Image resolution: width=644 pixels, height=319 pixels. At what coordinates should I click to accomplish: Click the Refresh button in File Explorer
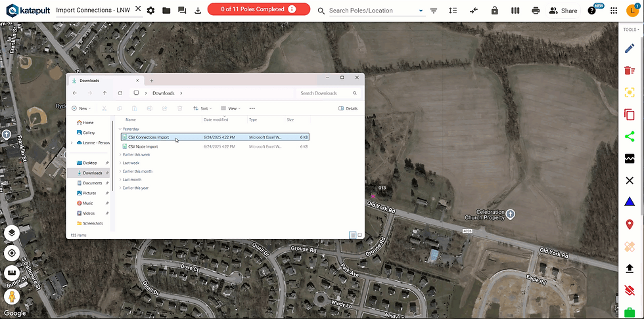pos(120,93)
